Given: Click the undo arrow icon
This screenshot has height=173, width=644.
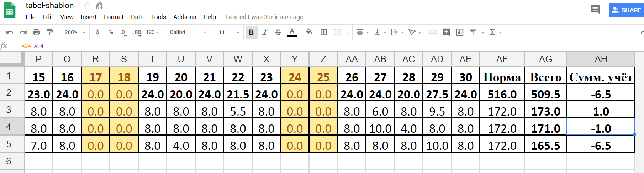Looking at the screenshot, I should (10, 32).
